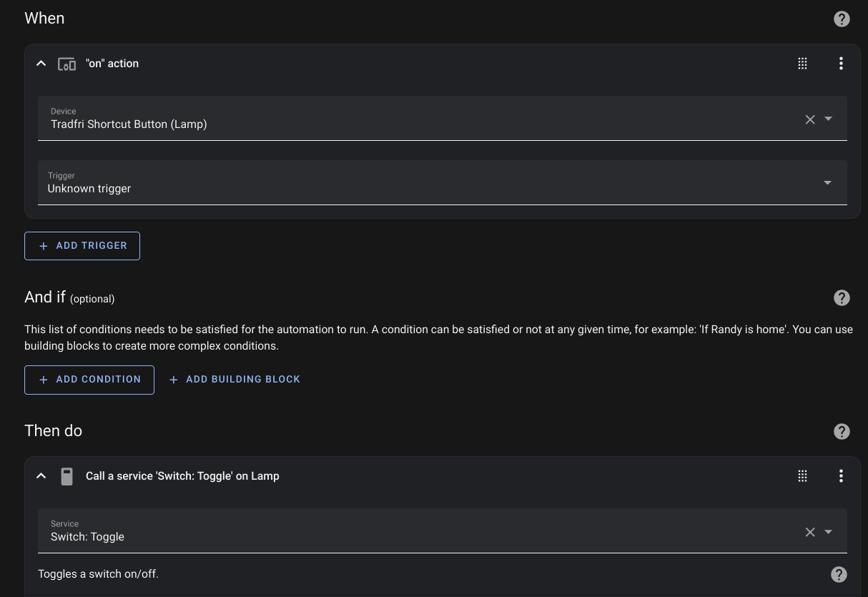Viewport: 868px width, 597px height.
Task: Open the Unknown trigger dropdown
Action: click(x=827, y=183)
